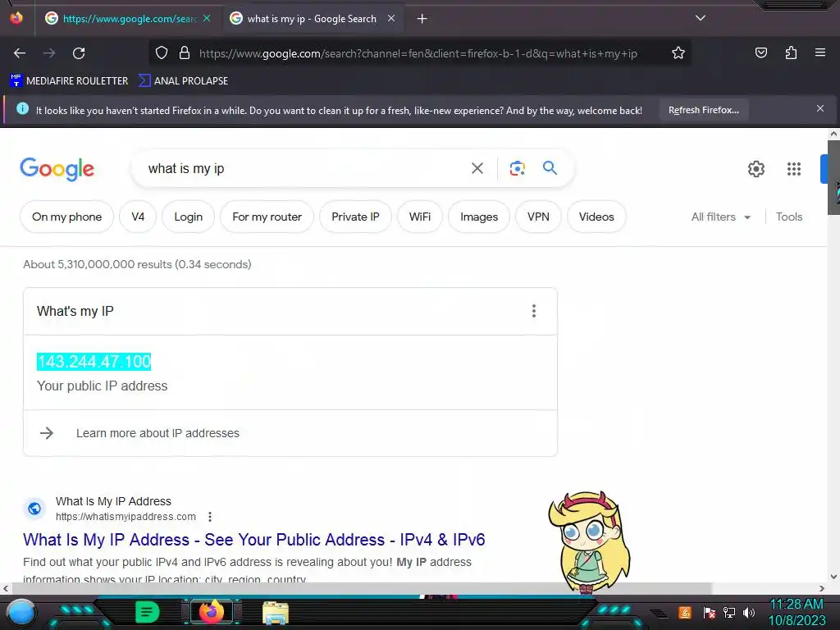Switch to the first google.com/search tab
This screenshot has height=630, width=840.
pos(129,19)
